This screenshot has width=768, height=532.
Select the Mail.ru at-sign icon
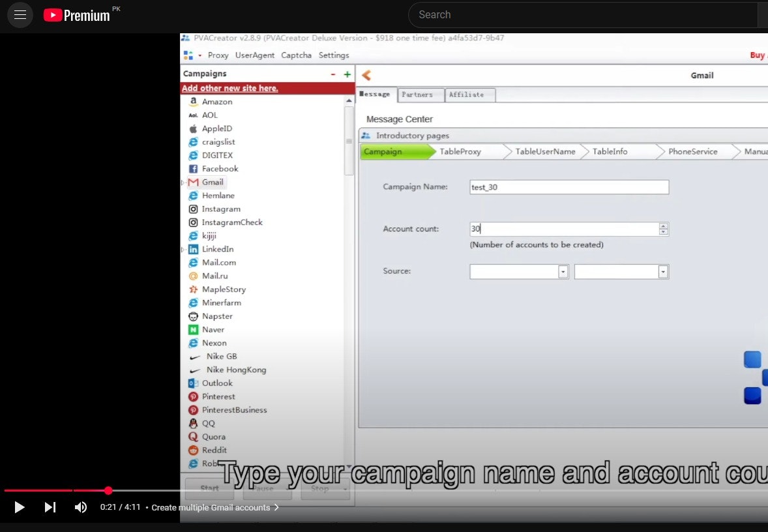pos(194,276)
